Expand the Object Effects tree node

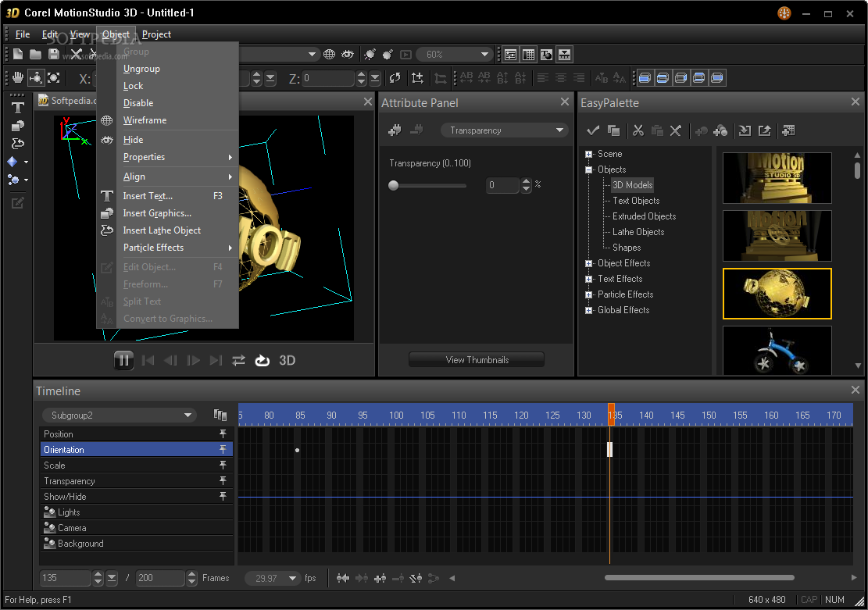[x=588, y=263]
